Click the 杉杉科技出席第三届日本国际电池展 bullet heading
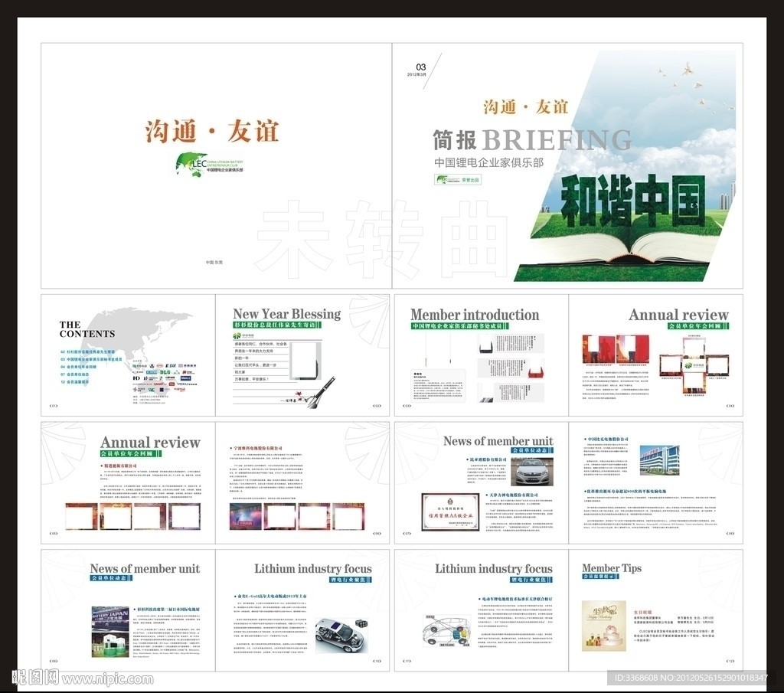784x693 pixels. pos(166,610)
